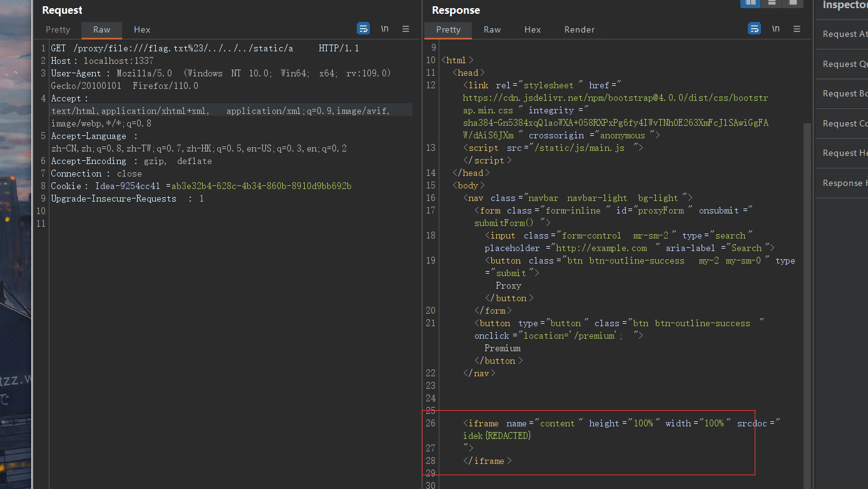Open the Response Render tab

click(580, 29)
